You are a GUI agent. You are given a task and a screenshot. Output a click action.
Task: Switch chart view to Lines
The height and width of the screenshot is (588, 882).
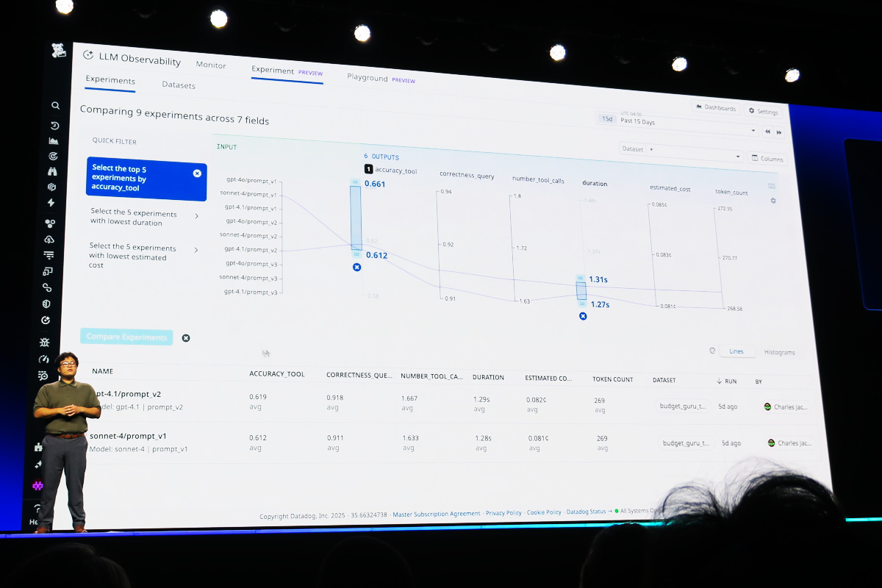click(736, 351)
